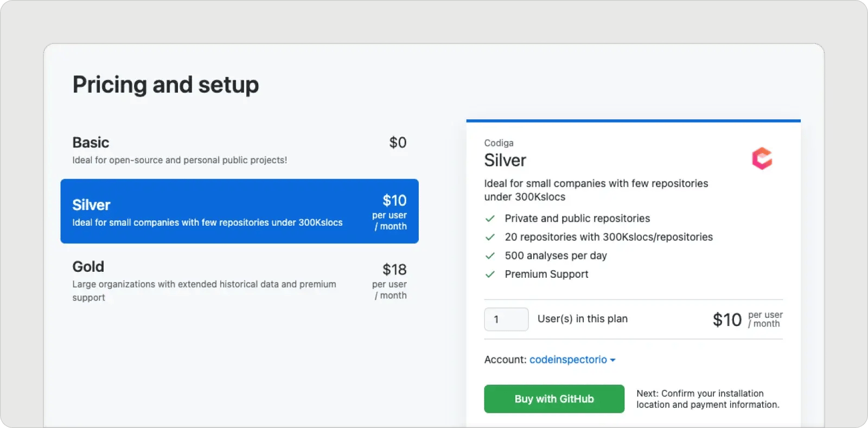This screenshot has height=428, width=868.
Task: Click the $10 per user price in summary
Action: pos(727,320)
